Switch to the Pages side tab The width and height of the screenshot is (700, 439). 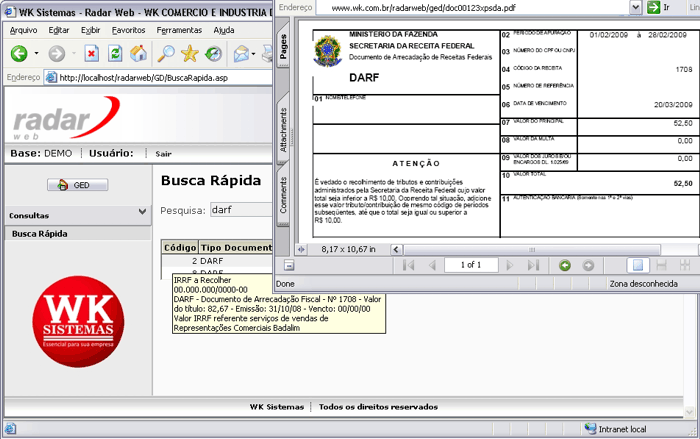tap(284, 49)
